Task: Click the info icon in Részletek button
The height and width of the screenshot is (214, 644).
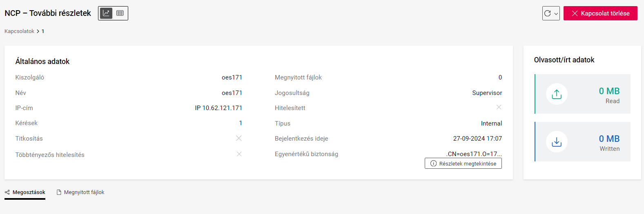Action: click(433, 163)
